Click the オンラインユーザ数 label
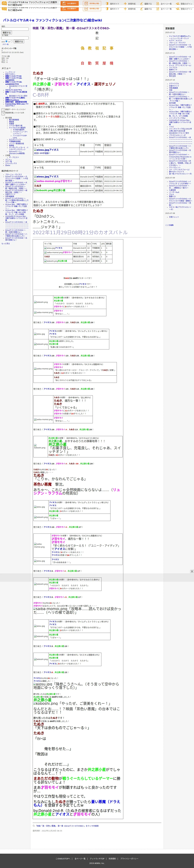Screen dimensions: 194x868 coord(9,48)
